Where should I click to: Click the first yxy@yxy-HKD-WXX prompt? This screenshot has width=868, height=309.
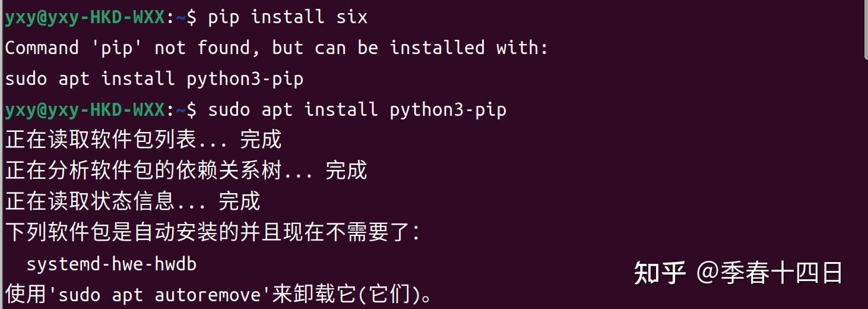point(84,17)
